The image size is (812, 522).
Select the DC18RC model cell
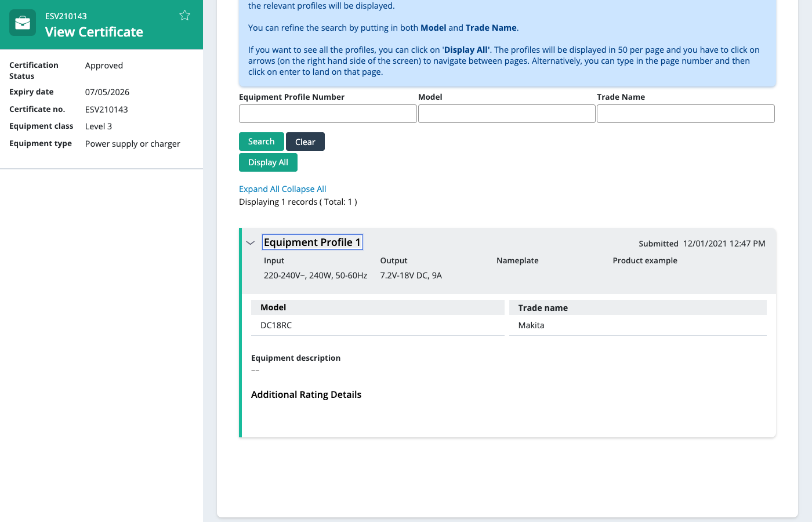coord(276,325)
